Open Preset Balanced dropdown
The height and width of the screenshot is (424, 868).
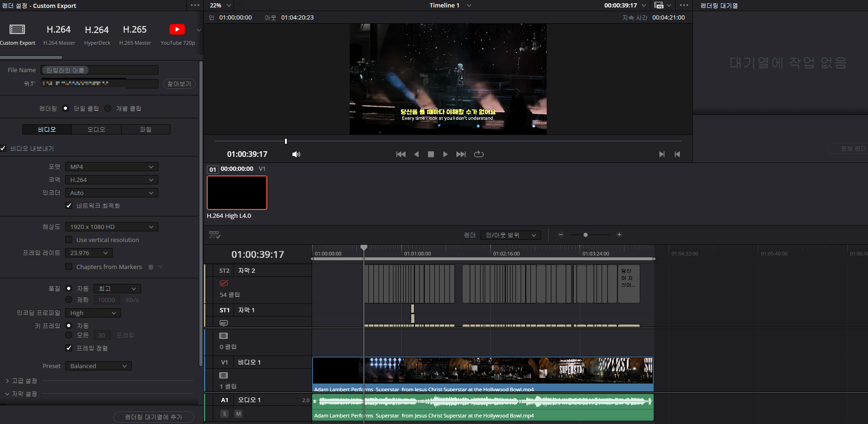[98, 366]
